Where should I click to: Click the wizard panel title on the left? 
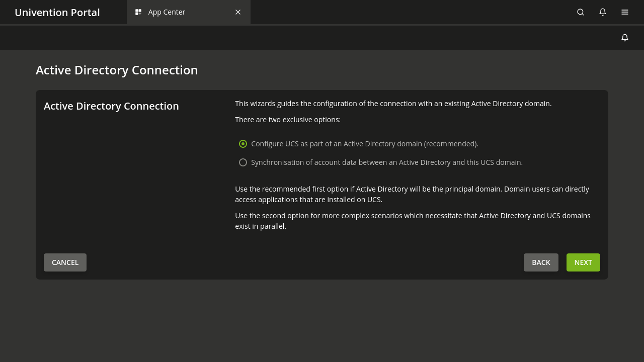[111, 106]
